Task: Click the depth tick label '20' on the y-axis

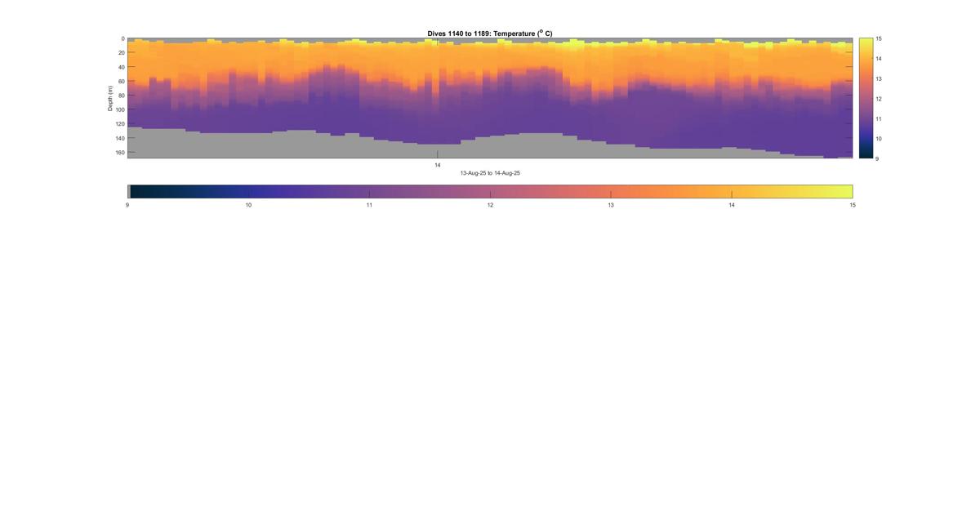Action: (121, 53)
